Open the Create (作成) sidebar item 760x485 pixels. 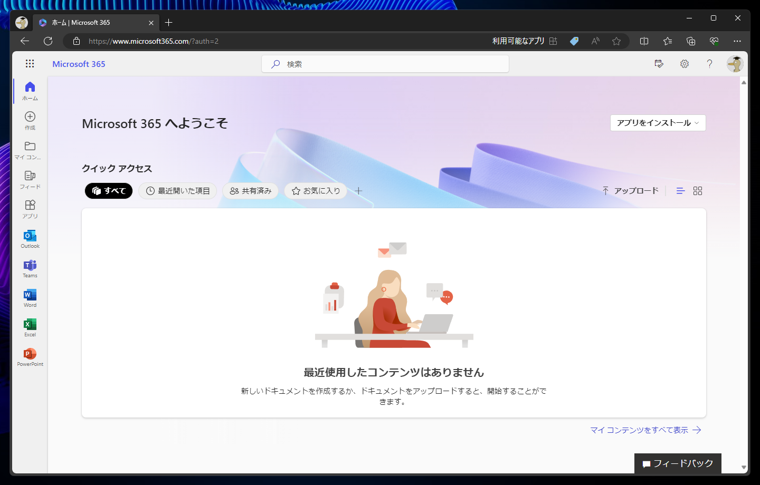click(30, 120)
